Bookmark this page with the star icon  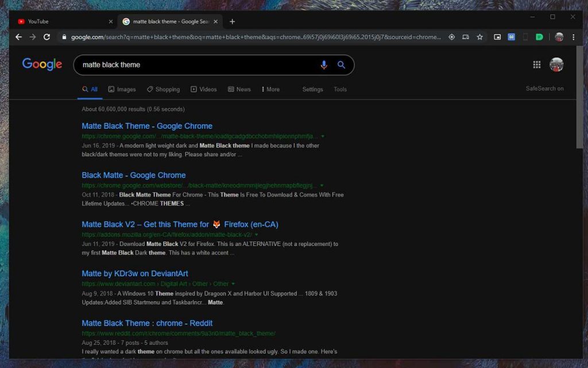coord(479,37)
